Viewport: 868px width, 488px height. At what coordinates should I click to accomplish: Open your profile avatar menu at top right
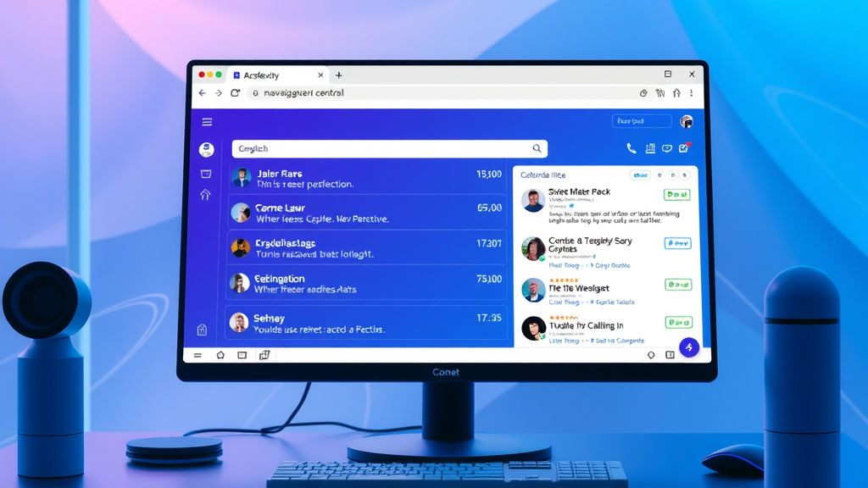(x=688, y=120)
